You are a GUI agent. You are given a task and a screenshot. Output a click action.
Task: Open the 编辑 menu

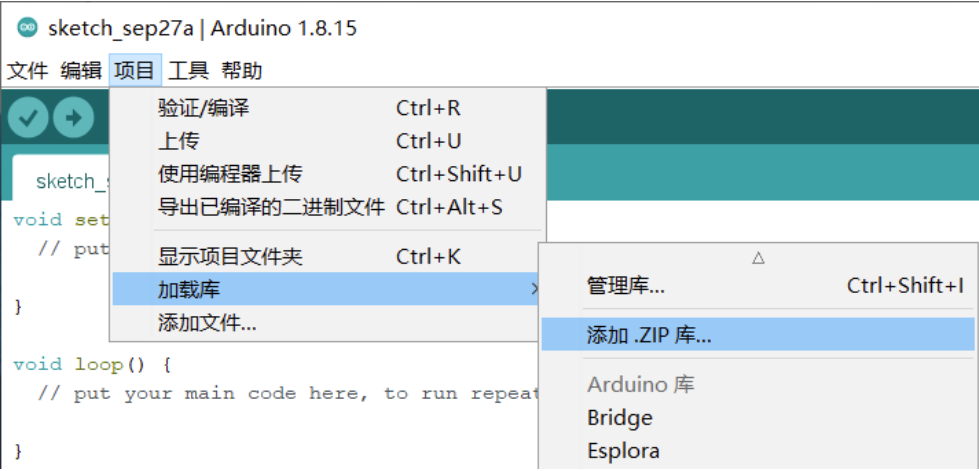[81, 71]
